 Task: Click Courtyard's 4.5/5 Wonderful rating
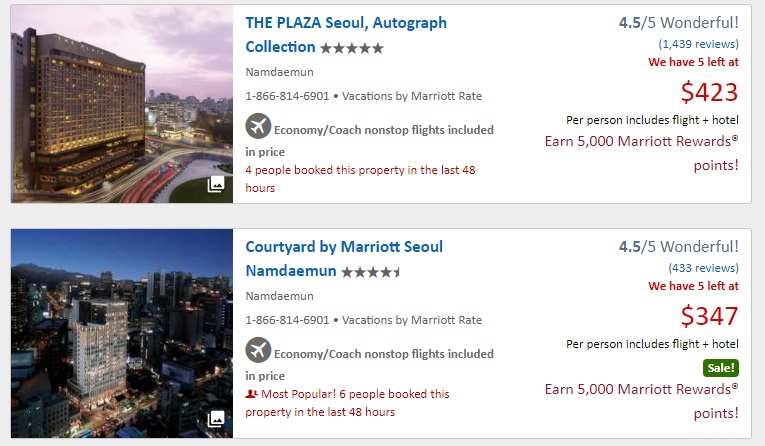pos(678,246)
